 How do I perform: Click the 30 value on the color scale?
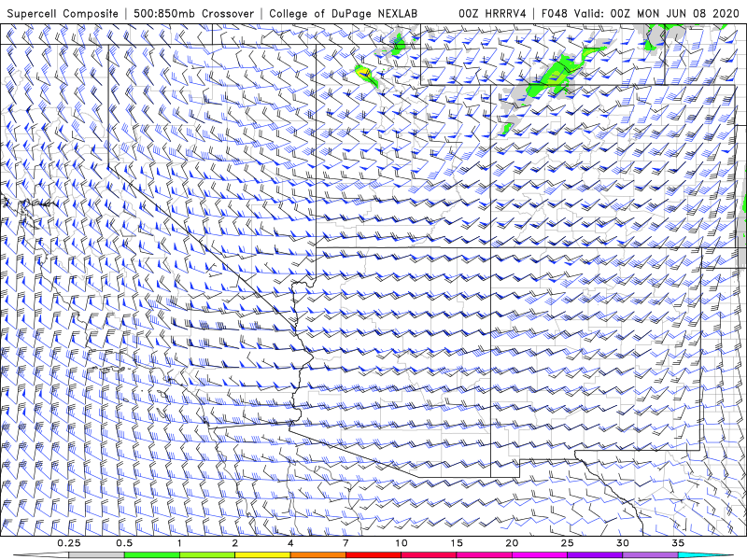coord(622,543)
